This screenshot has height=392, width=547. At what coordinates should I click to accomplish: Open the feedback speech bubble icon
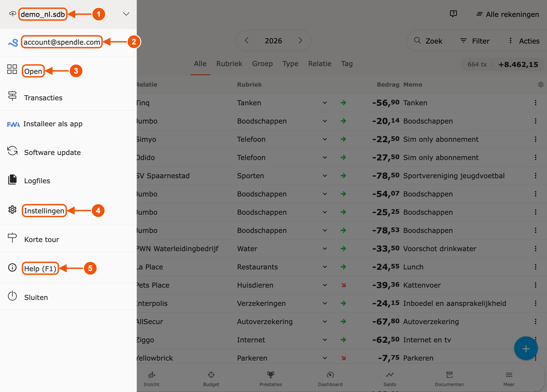tap(453, 14)
